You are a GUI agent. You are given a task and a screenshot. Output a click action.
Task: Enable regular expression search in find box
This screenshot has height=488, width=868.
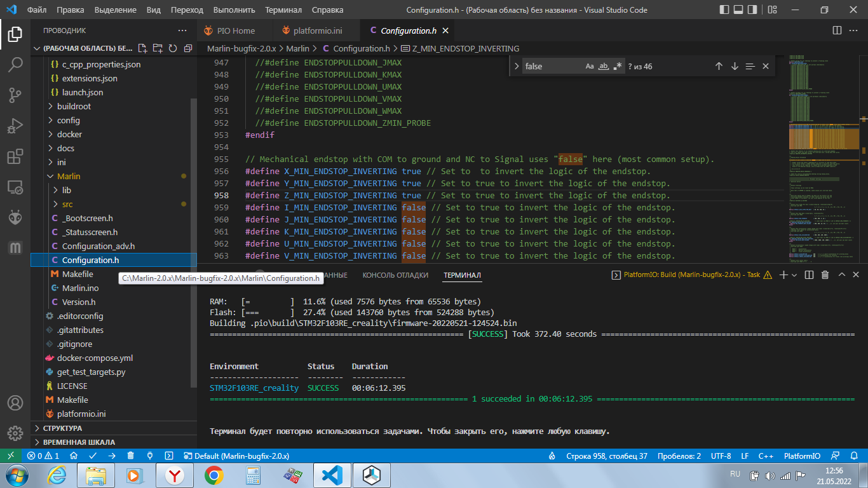(618, 66)
